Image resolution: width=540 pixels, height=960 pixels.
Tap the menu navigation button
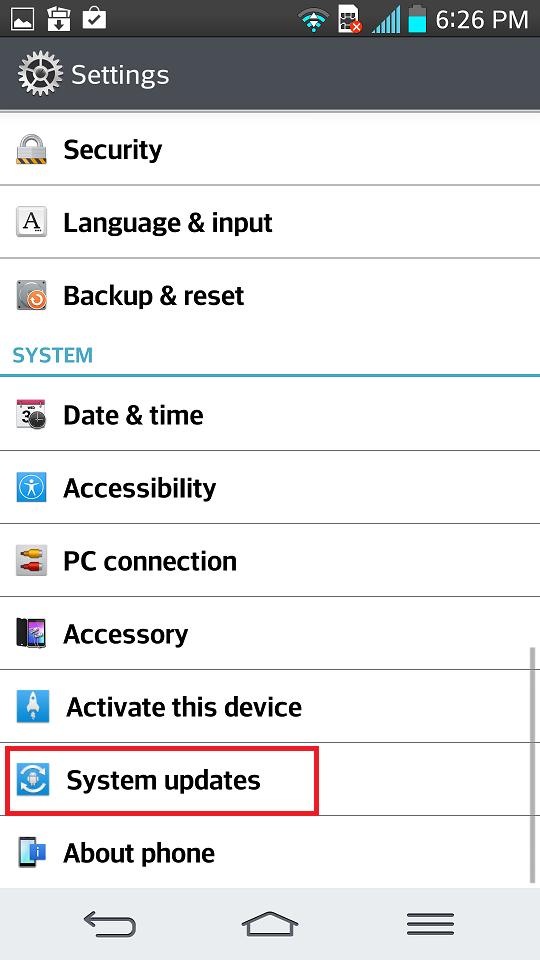[430, 924]
